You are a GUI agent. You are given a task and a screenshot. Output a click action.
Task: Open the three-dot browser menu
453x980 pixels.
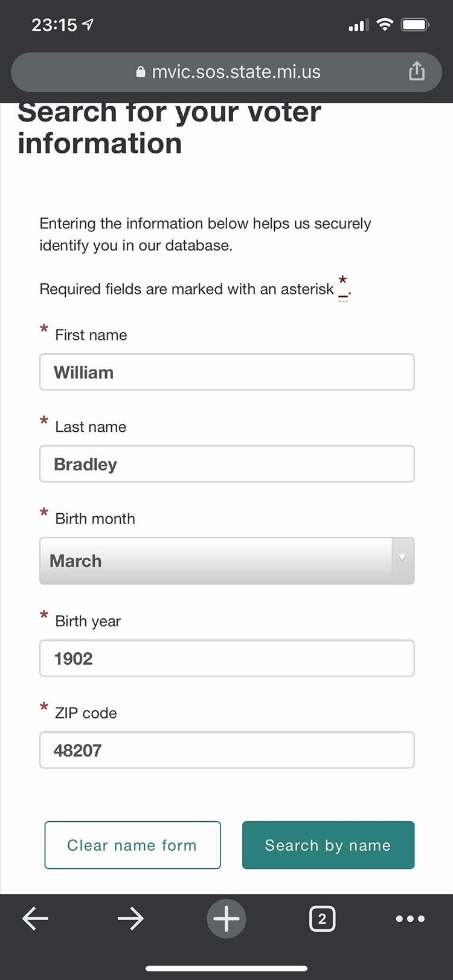coord(410,918)
